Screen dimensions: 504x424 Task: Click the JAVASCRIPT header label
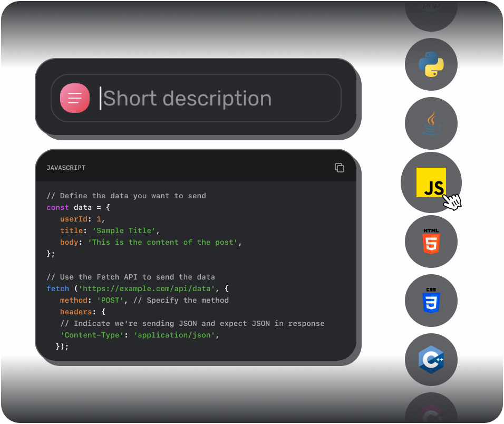coord(66,168)
